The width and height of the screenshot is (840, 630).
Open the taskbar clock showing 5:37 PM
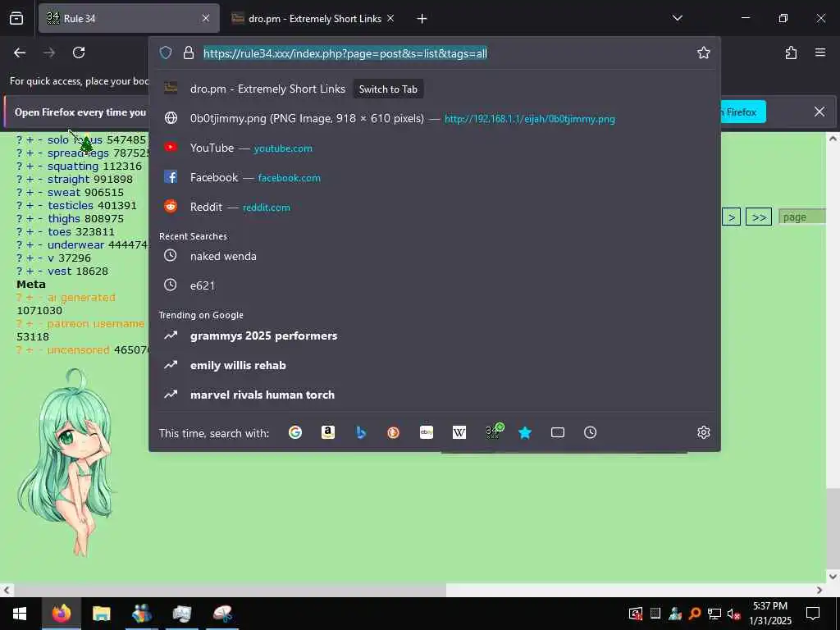tap(770, 614)
